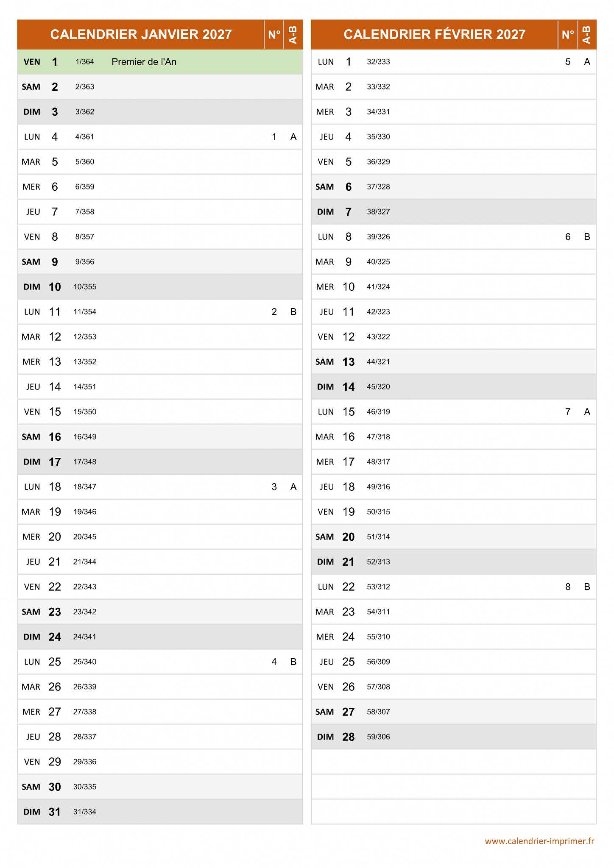Screen dimensions: 614x868
Task: Select Sunday February 28 row
Action: click(453, 737)
